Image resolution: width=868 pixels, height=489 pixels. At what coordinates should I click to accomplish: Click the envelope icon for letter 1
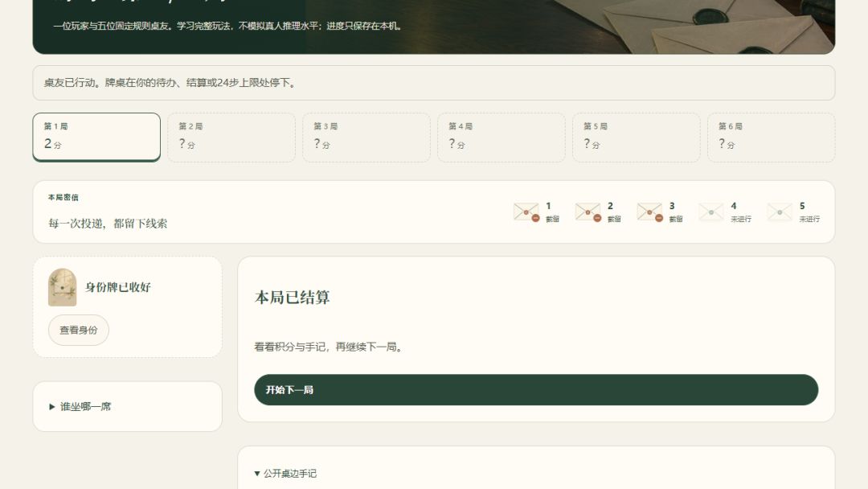pos(526,212)
